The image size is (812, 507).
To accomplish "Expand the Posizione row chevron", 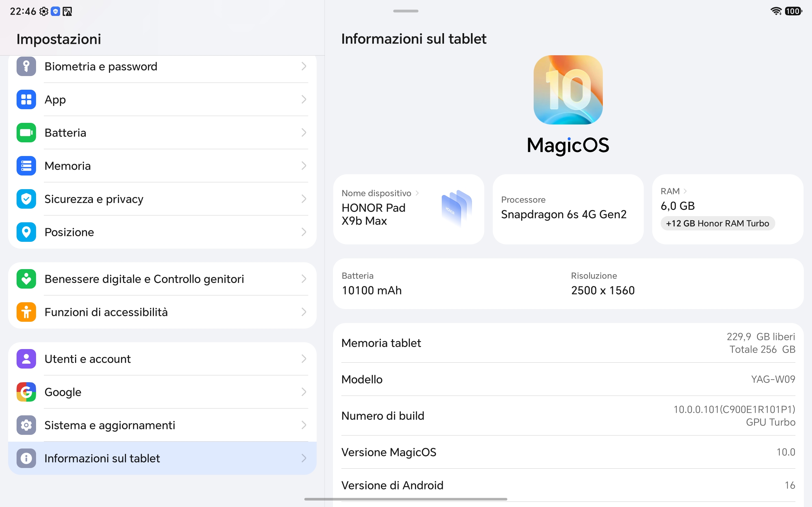I will pos(304,232).
